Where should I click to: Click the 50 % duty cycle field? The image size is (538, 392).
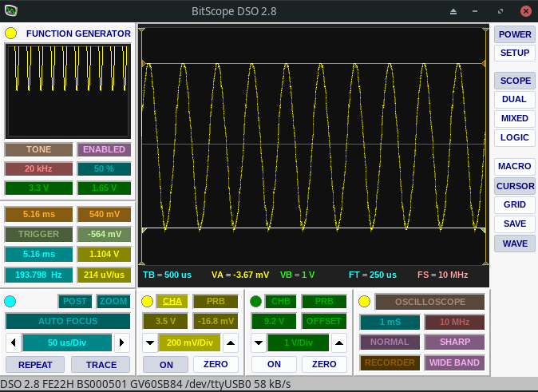pos(104,169)
